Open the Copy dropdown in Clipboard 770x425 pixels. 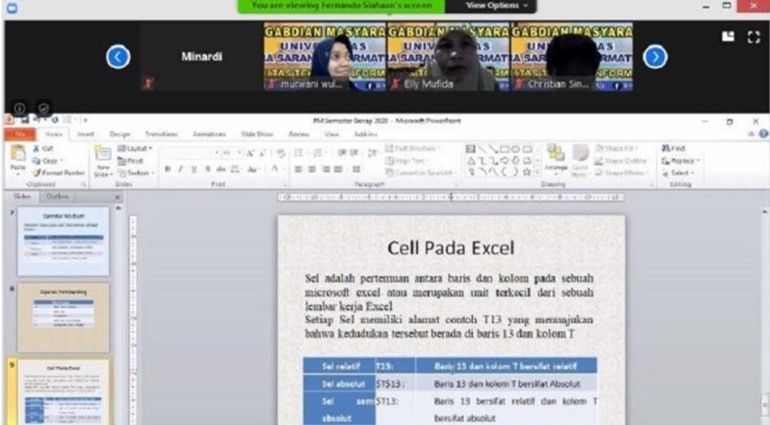pyautogui.click(x=48, y=161)
